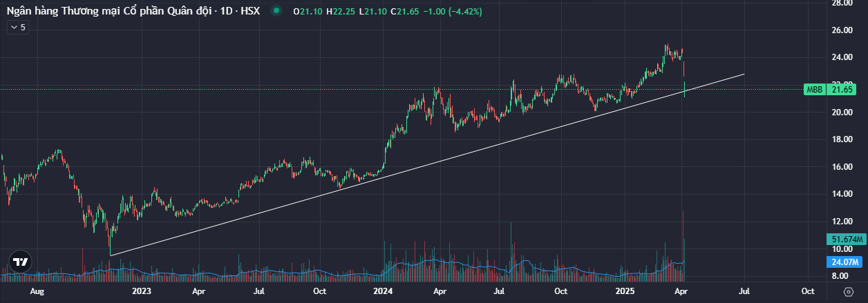Viewport: 868px width, 303px height.
Task: Click the 2024 label on time axis
Action: click(x=381, y=292)
